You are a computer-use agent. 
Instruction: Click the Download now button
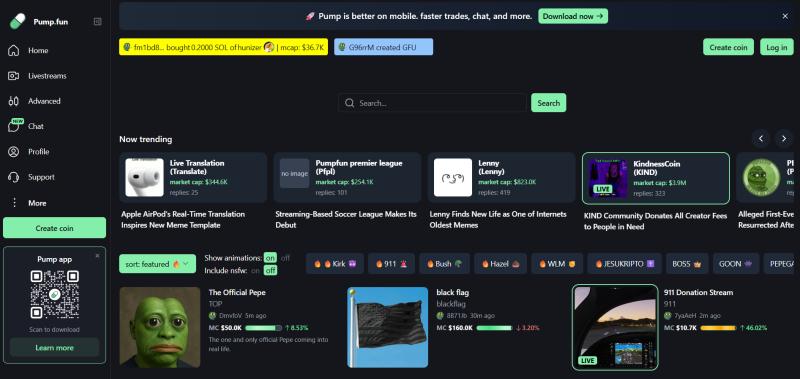(x=573, y=16)
